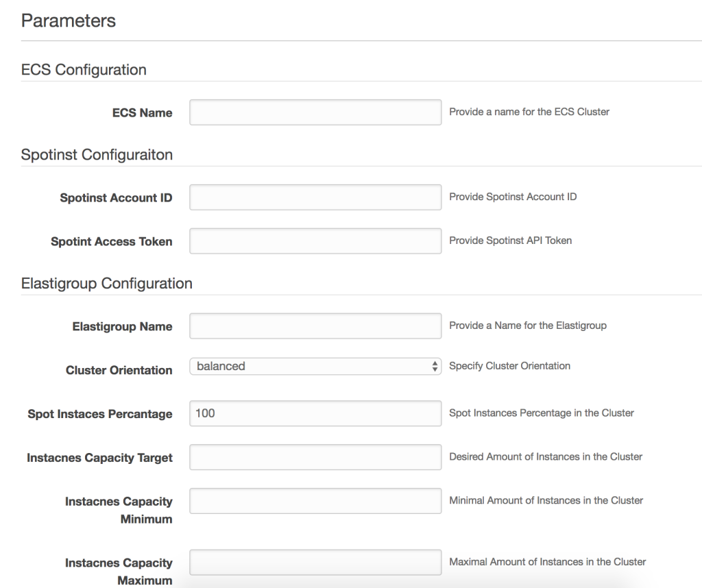Click the "Elastigroup Configuration" section heading

click(x=106, y=283)
